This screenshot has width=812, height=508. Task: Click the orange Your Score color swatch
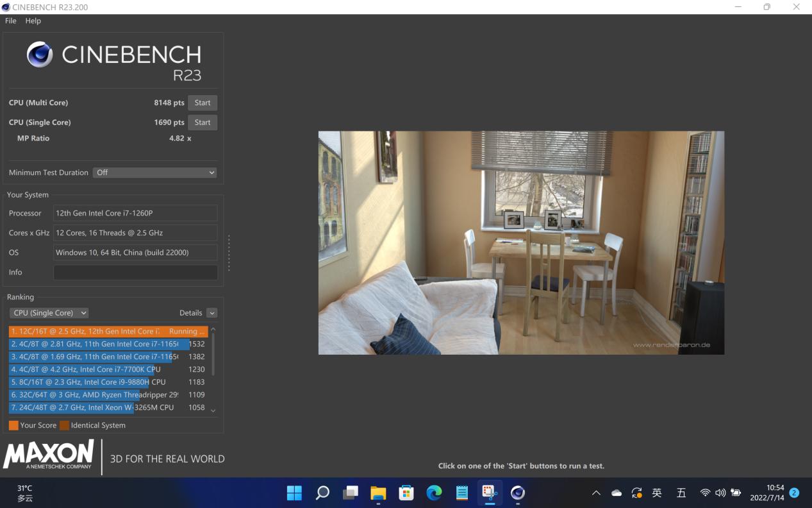(13, 425)
